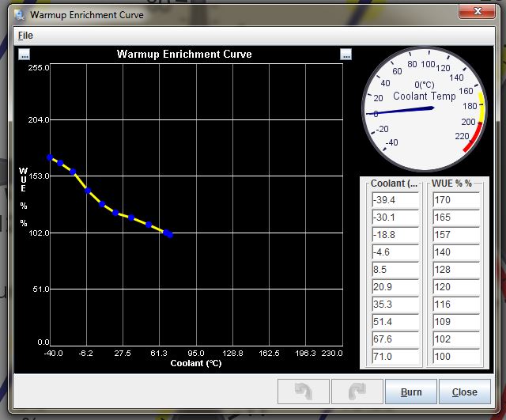Click the Coolant cell with value -39.4
Screen dimensions: 506x420
[x=395, y=200]
